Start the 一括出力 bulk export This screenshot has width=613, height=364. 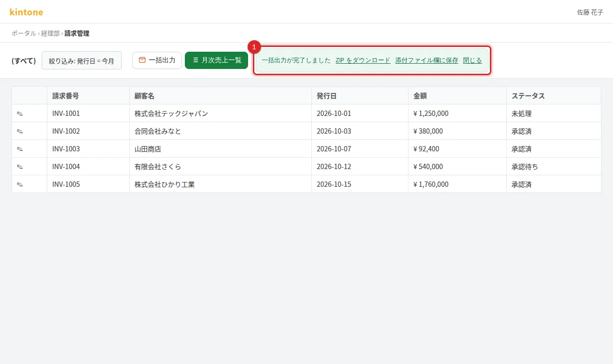[157, 60]
